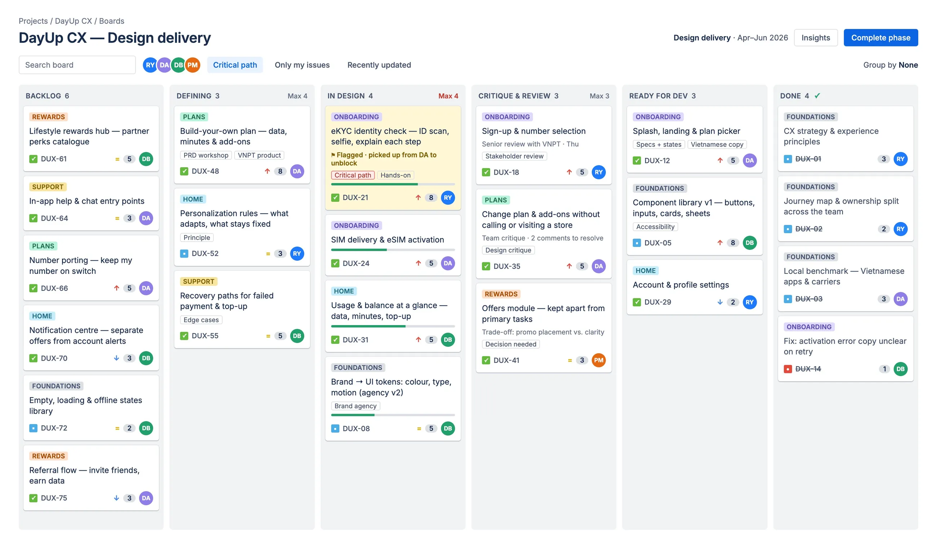Click the high priority arrow on DUX-48

pos(267,171)
